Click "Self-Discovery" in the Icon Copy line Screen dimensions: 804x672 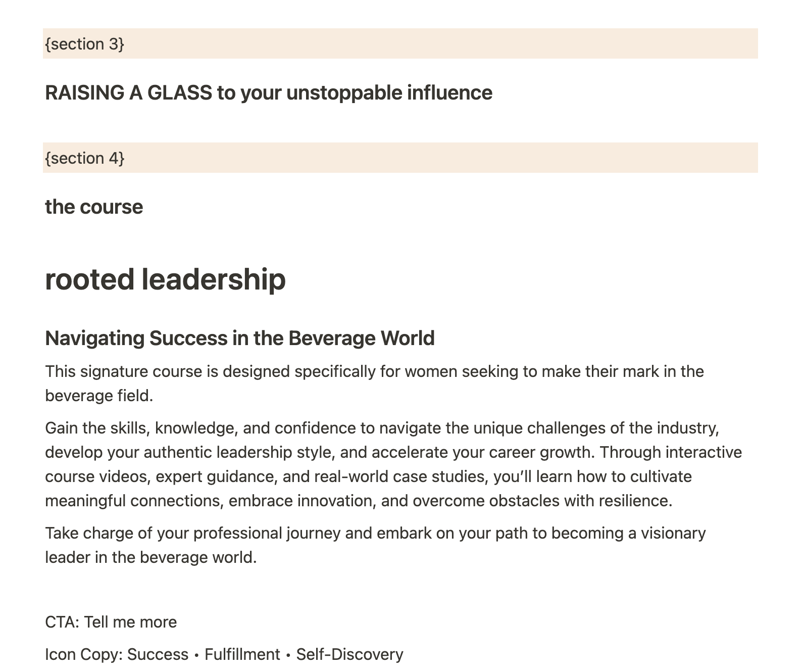click(349, 654)
